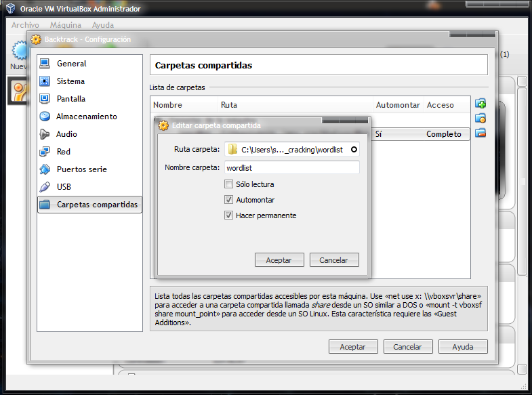Click the Automontar column header
The image size is (532, 395).
tap(398, 105)
